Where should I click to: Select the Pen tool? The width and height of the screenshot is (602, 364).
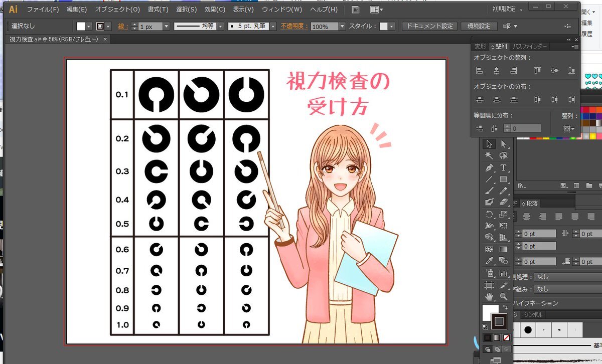point(490,167)
